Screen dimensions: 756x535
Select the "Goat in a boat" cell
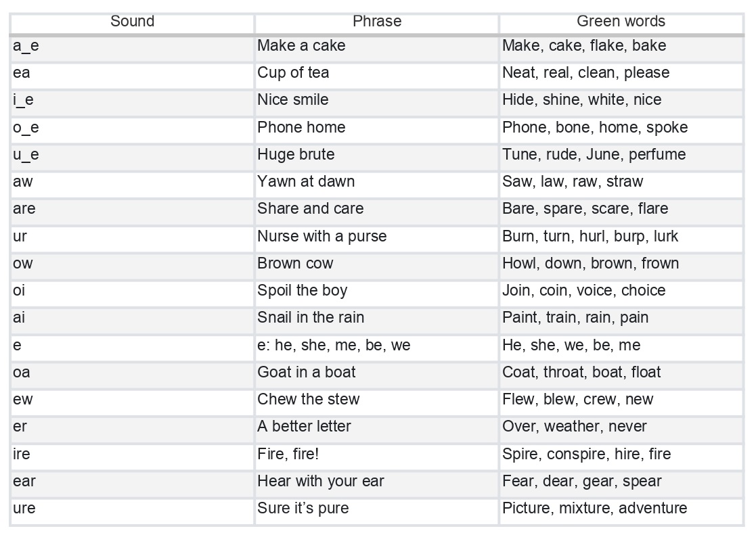tap(376, 373)
